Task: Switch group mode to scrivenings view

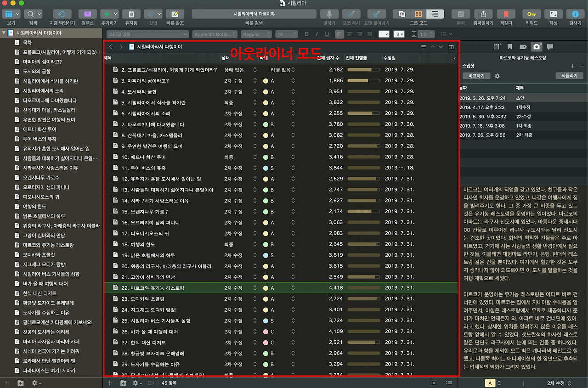Action: point(402,14)
